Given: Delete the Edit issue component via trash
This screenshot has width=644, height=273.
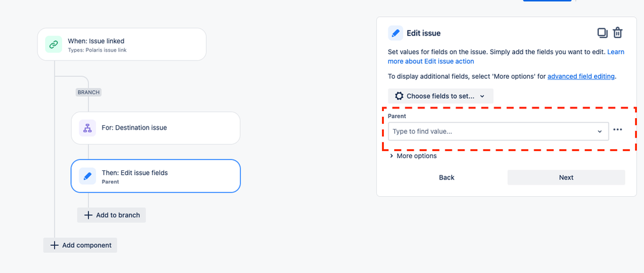Looking at the screenshot, I should click(618, 33).
